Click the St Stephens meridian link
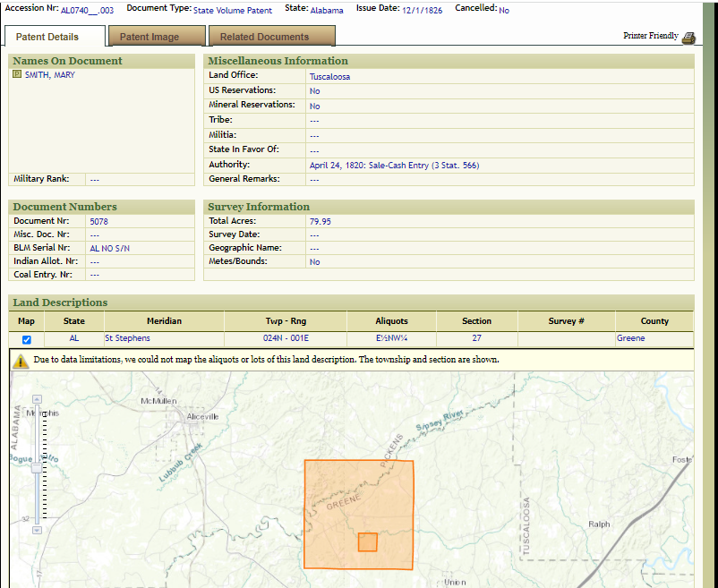Image resolution: width=718 pixels, height=588 pixels. (x=128, y=338)
